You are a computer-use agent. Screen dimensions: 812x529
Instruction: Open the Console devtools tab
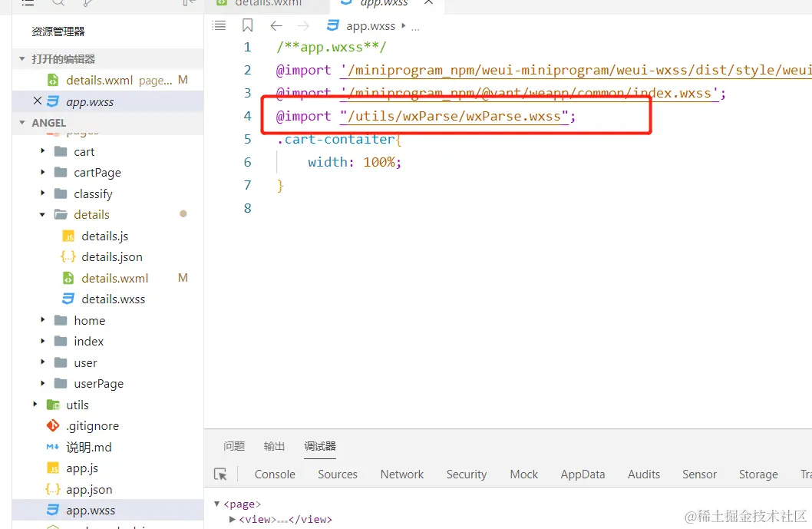[x=275, y=474]
